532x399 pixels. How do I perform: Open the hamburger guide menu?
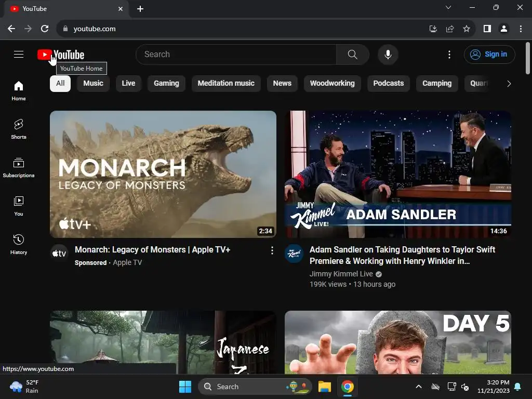pos(19,54)
